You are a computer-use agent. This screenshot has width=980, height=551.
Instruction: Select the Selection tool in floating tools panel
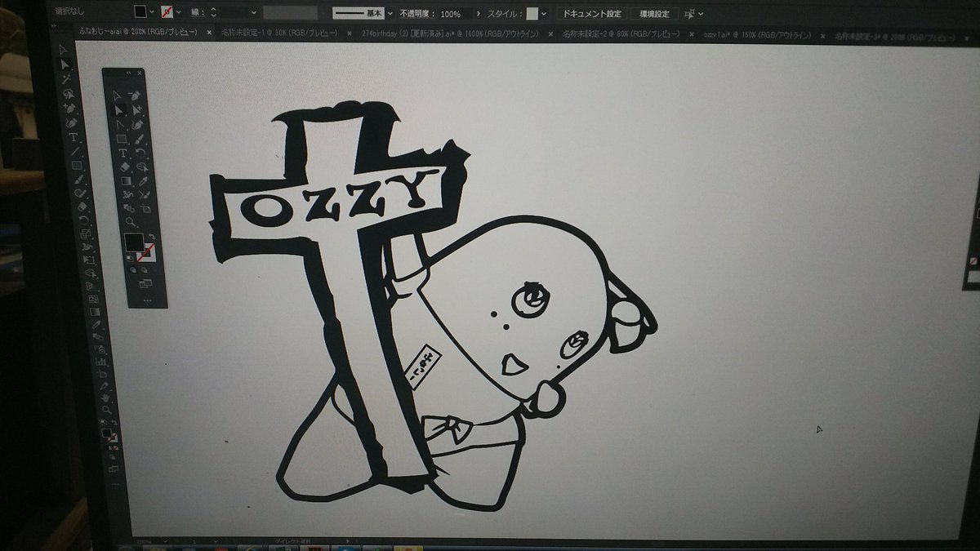pyautogui.click(x=118, y=96)
